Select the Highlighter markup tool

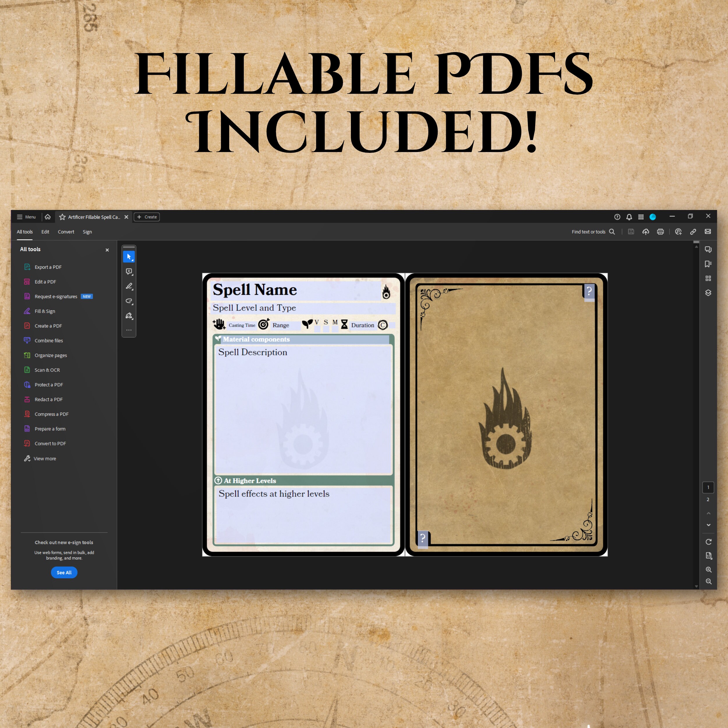coord(128,286)
